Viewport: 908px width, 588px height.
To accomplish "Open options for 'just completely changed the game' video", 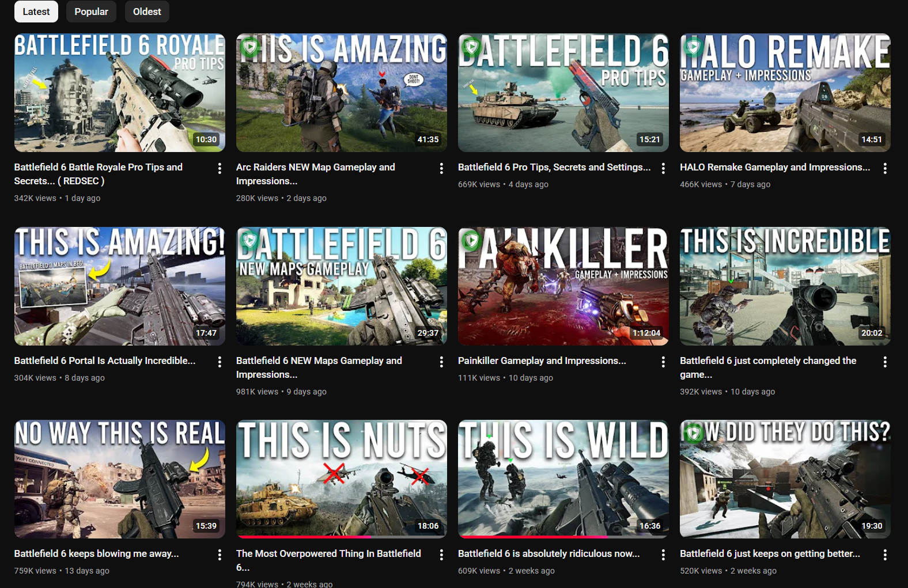I will click(885, 362).
